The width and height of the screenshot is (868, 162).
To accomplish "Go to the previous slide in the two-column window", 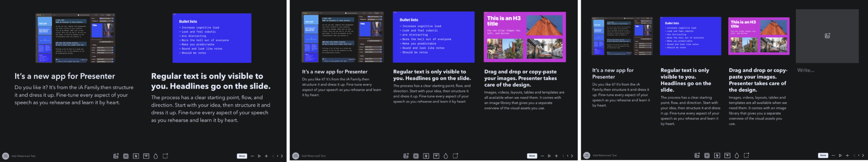I will point(273,156).
